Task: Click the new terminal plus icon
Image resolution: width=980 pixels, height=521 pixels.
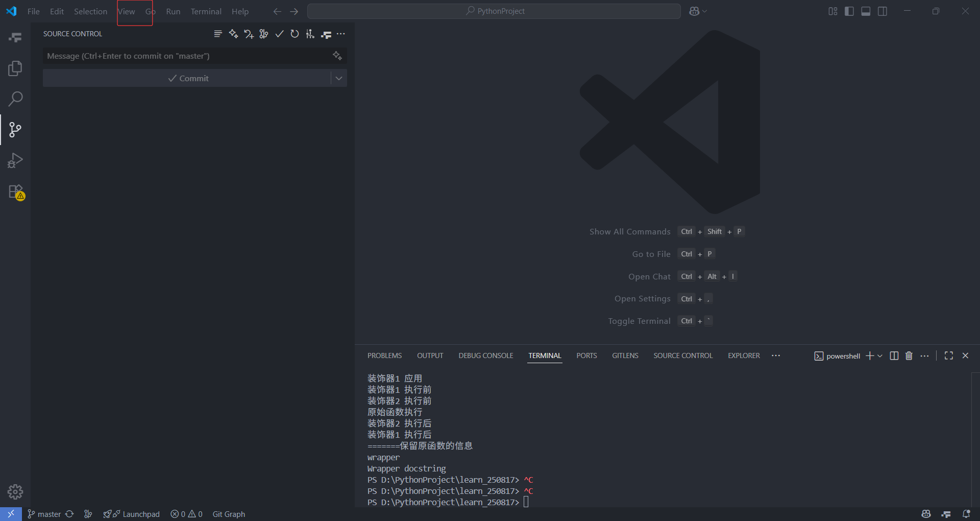Action: click(870, 356)
